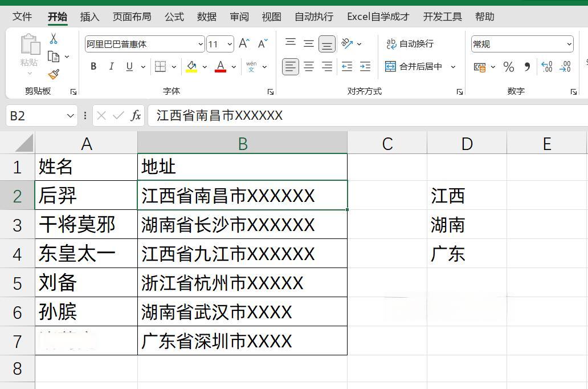
Task: Select the Format Painter brush icon
Action: [54, 75]
